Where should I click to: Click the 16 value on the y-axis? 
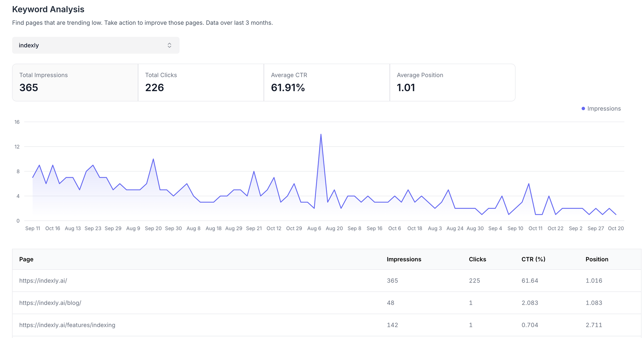click(17, 122)
